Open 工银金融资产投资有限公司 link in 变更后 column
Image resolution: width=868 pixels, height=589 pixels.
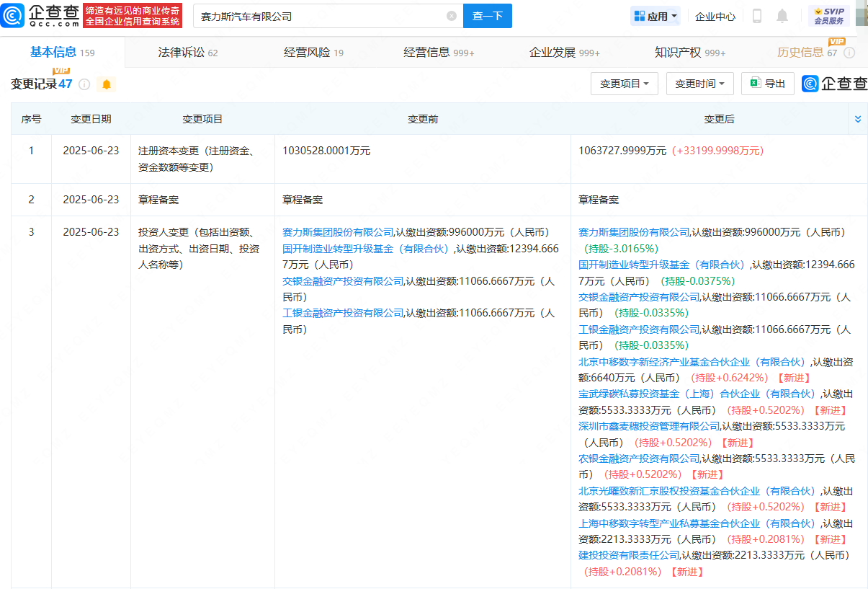639,329
